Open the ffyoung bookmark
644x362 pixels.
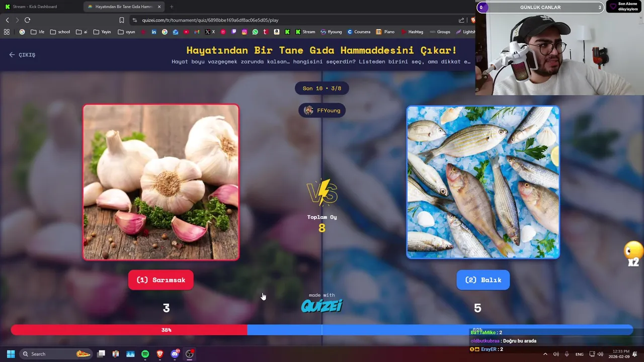click(331, 32)
